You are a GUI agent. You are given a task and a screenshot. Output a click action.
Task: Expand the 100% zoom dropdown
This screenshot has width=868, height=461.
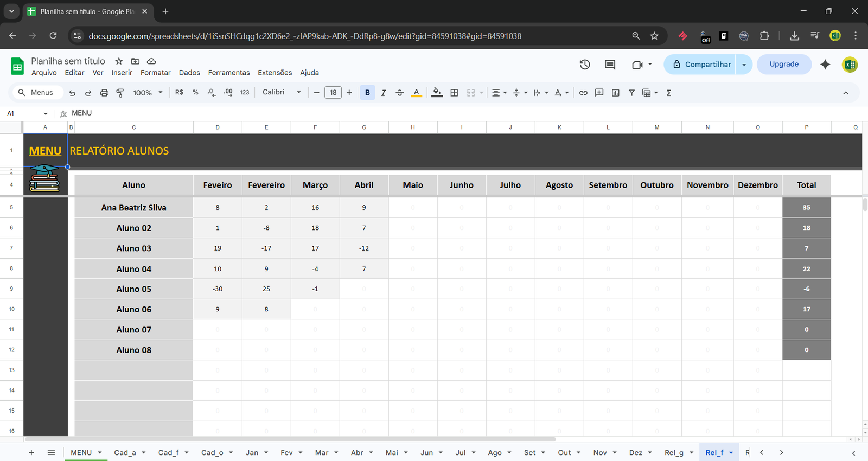[x=148, y=93]
